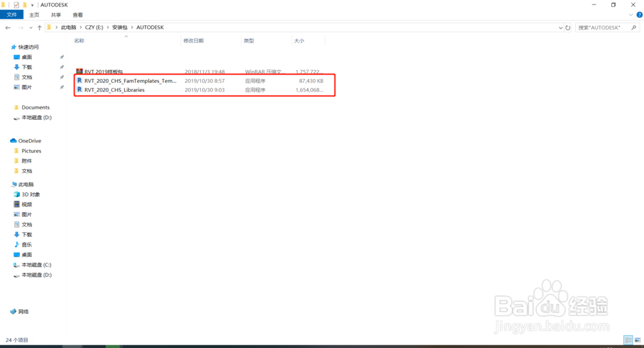Open 图片 under 此电脑
Image resolution: width=644 pixels, height=348 pixels.
pyautogui.click(x=26, y=214)
